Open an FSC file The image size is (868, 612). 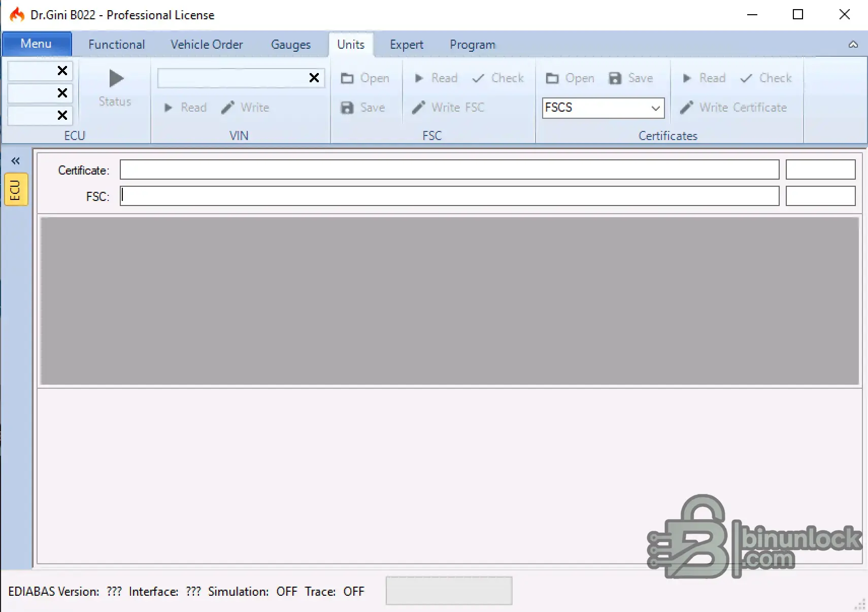365,78
